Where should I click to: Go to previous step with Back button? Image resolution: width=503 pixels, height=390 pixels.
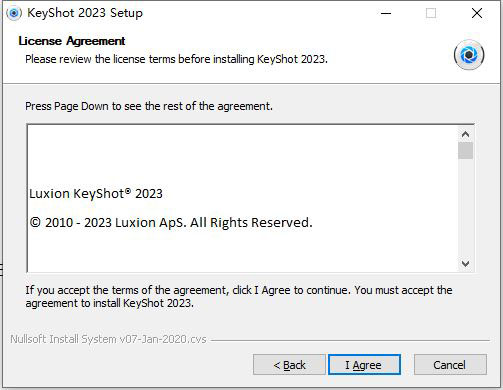(289, 365)
